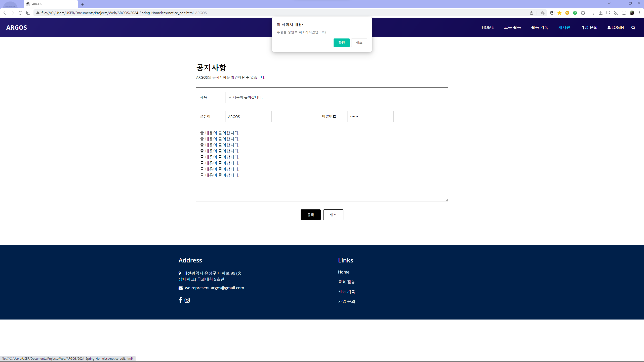The height and width of the screenshot is (362, 644).
Task: Click the screenshot capture icon in toolbar
Action: [x=616, y=13]
